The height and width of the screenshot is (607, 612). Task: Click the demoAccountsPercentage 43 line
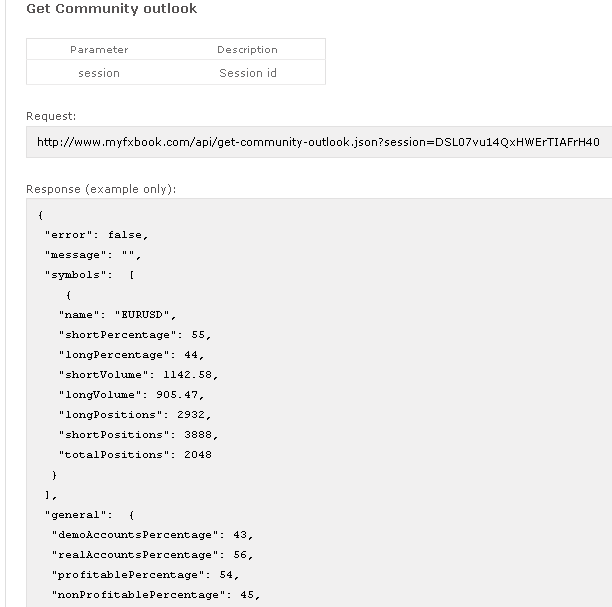coord(153,535)
